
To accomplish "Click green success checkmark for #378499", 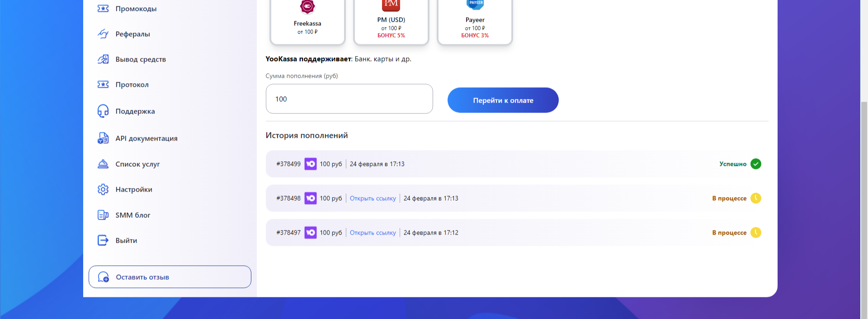I will coord(756,164).
